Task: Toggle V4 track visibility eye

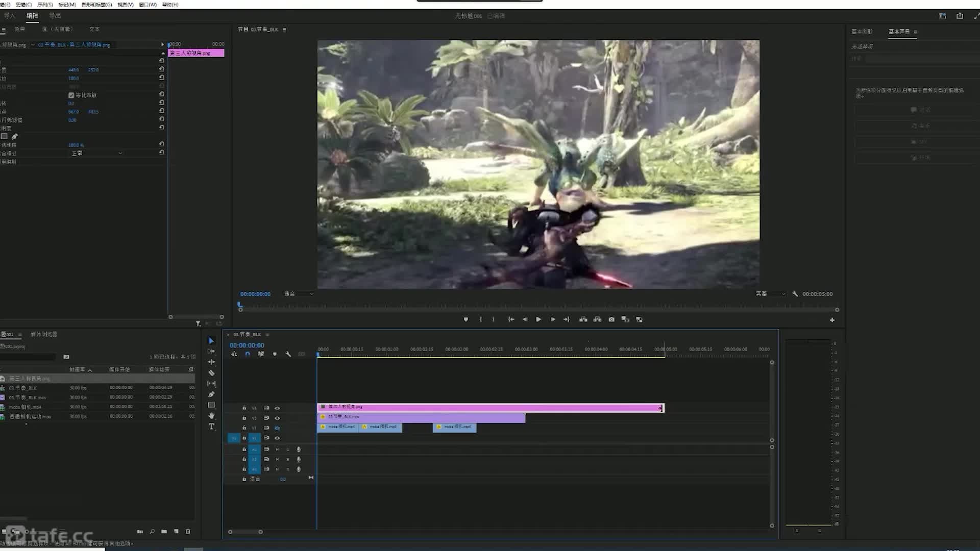Action: 277,408
